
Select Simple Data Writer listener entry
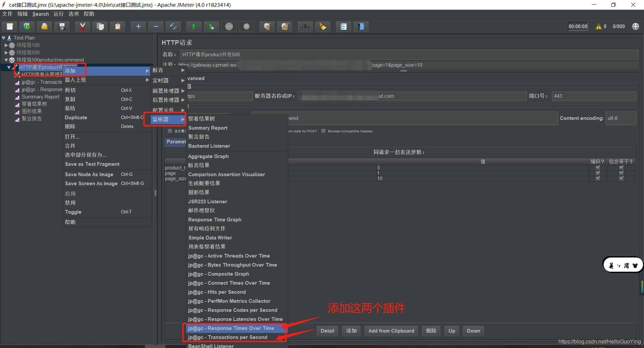[237, 238]
